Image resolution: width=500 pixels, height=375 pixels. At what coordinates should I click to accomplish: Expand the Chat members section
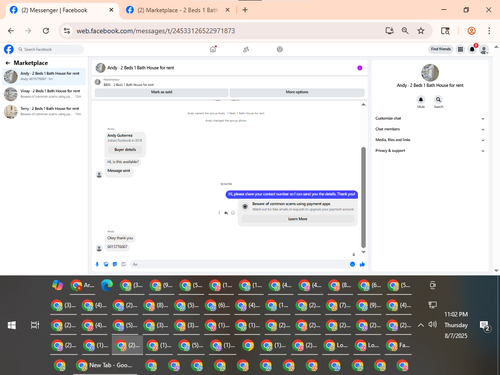430,129
